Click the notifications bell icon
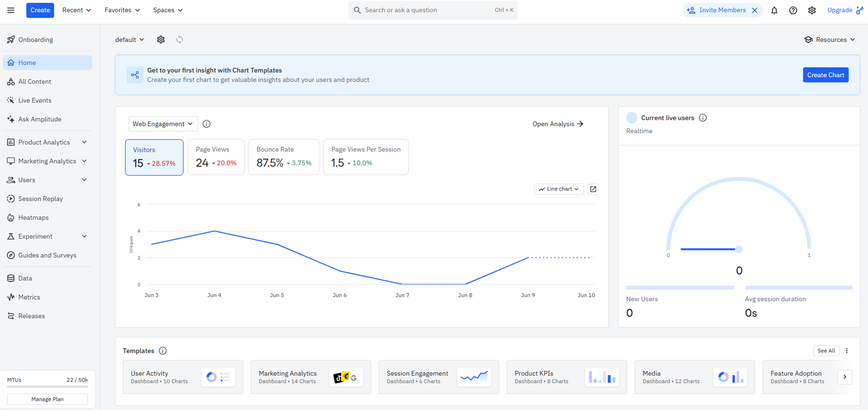 774,10
